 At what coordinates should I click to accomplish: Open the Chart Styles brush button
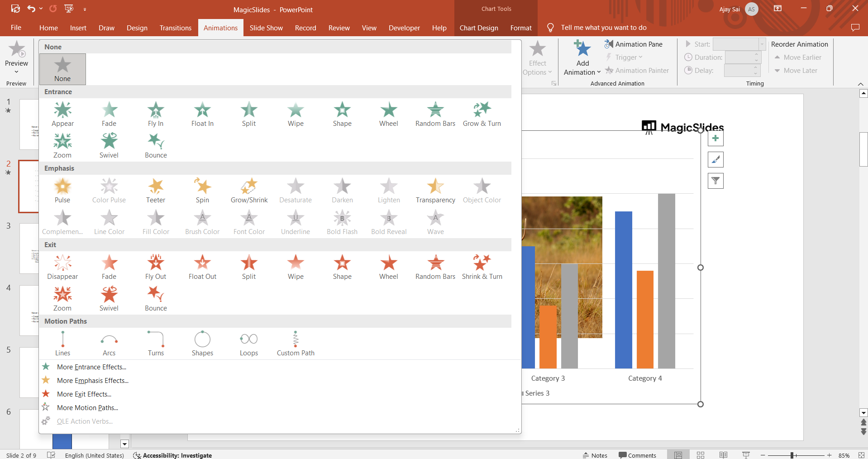click(715, 160)
